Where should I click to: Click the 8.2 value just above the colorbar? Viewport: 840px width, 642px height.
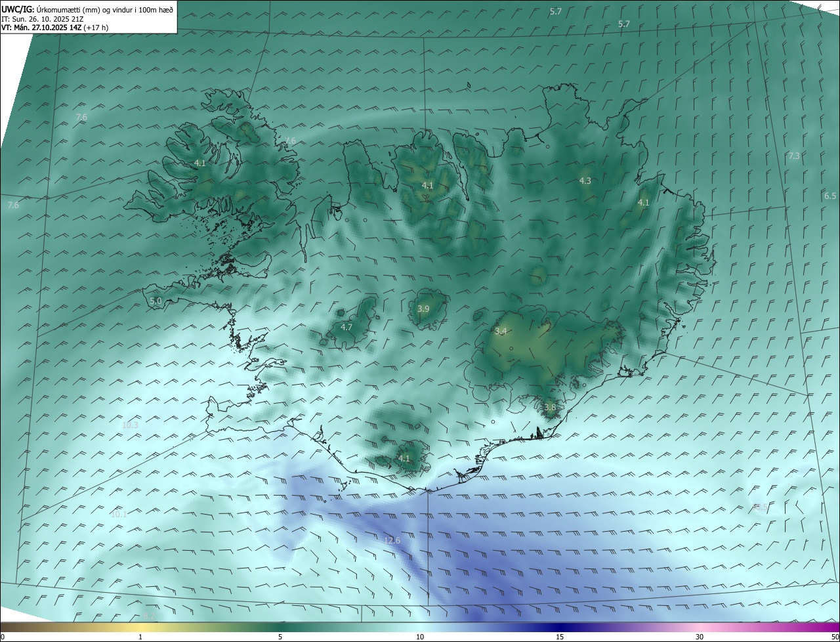click(149, 616)
